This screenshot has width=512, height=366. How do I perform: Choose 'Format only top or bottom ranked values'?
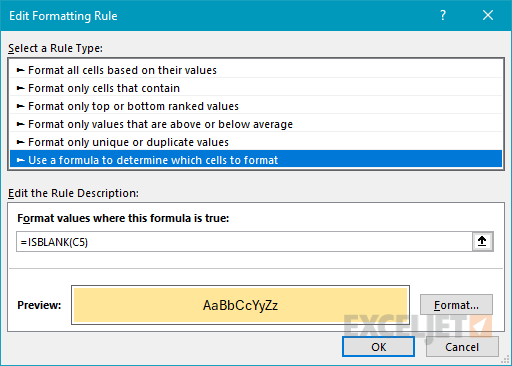[256, 106]
